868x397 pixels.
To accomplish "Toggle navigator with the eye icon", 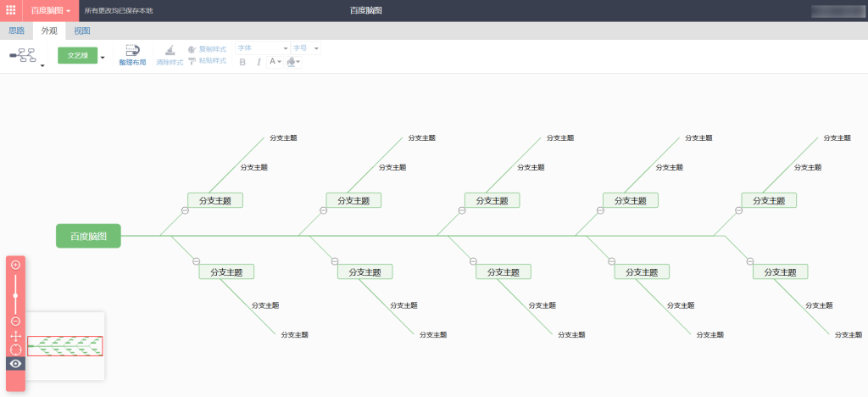I will click(x=15, y=364).
